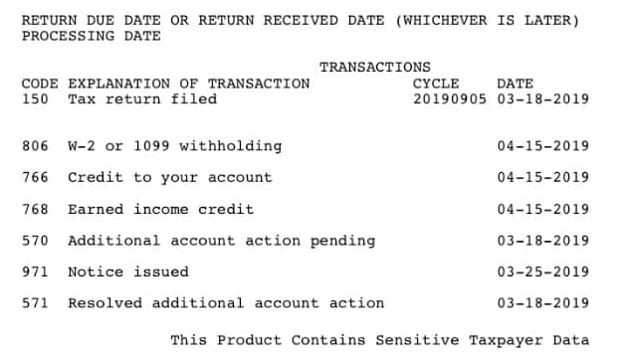Click the CYCLE column header
The image size is (637, 364).
(436, 84)
